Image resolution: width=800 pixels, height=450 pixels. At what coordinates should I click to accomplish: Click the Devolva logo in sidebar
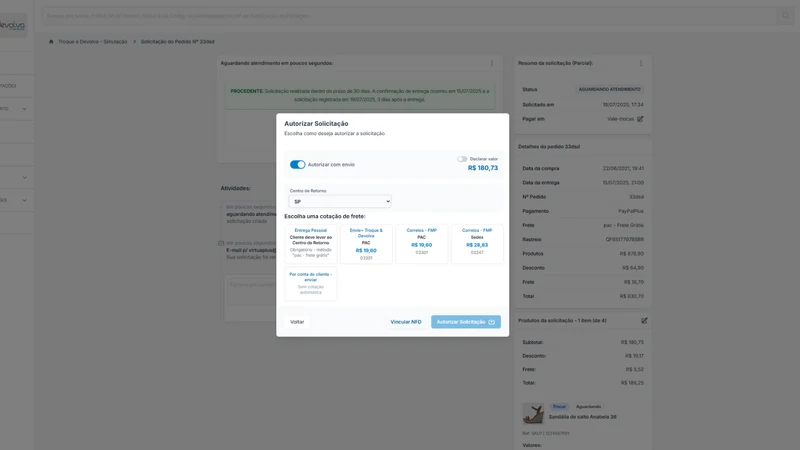(13, 25)
